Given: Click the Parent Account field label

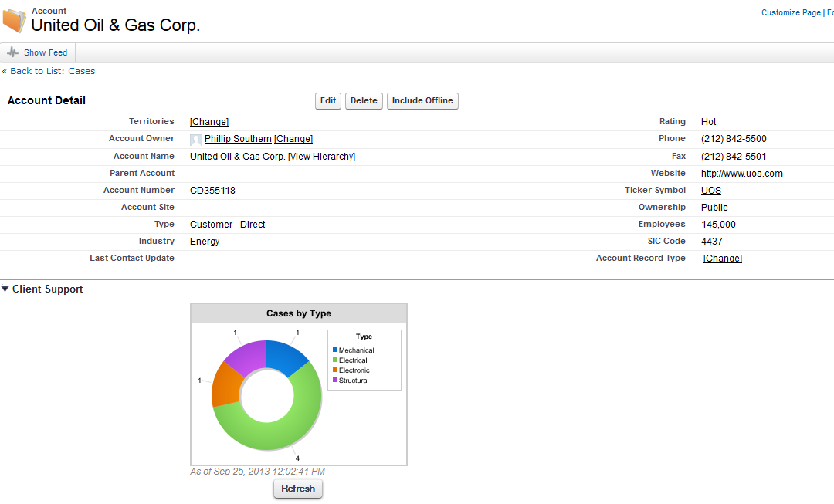Looking at the screenshot, I should 142,173.
